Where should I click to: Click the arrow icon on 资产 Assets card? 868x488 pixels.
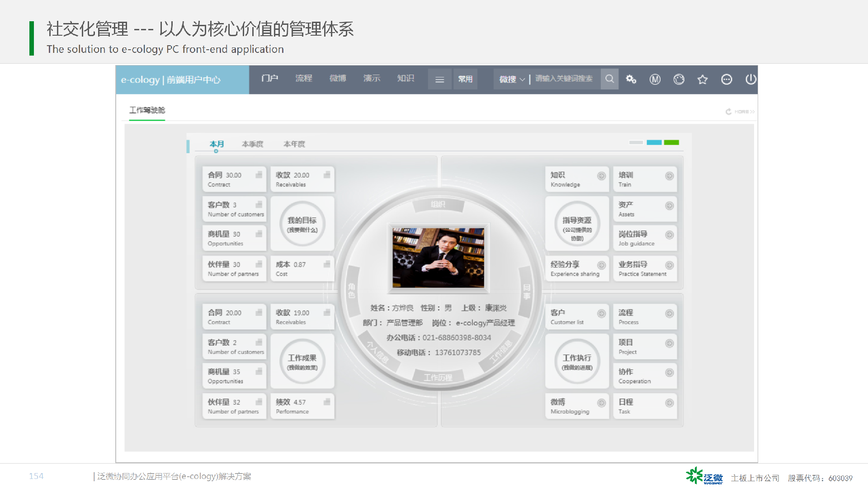coord(670,206)
